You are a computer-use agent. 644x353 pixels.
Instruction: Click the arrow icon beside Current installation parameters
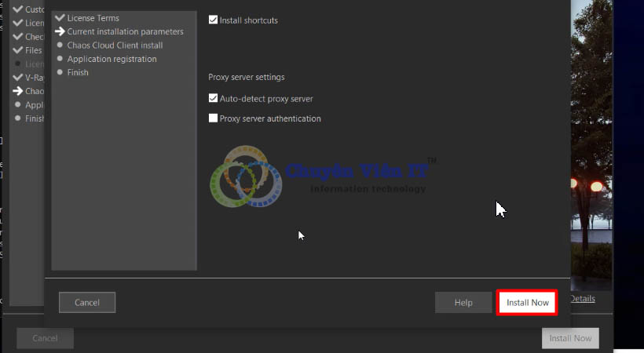60,31
